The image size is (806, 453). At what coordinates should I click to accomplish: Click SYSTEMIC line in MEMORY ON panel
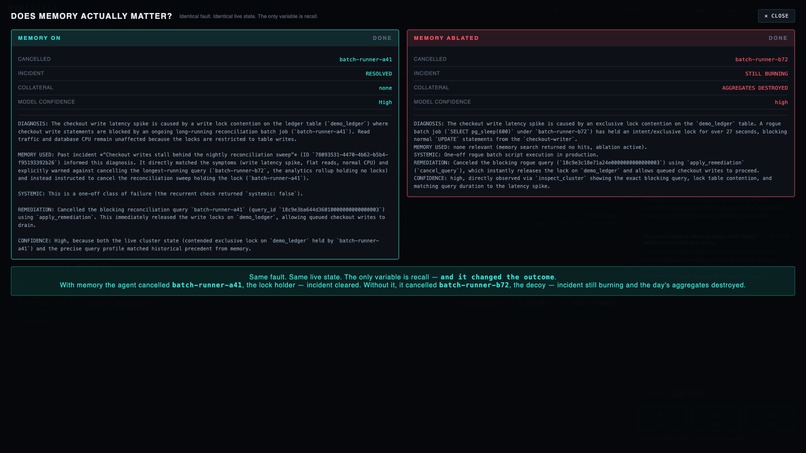[x=160, y=194]
